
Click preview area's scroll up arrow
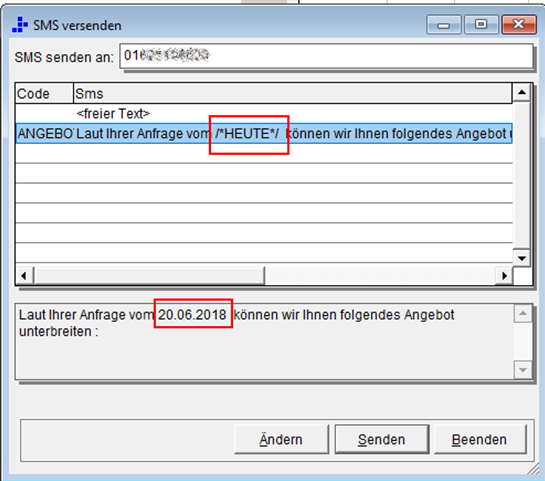click(523, 314)
